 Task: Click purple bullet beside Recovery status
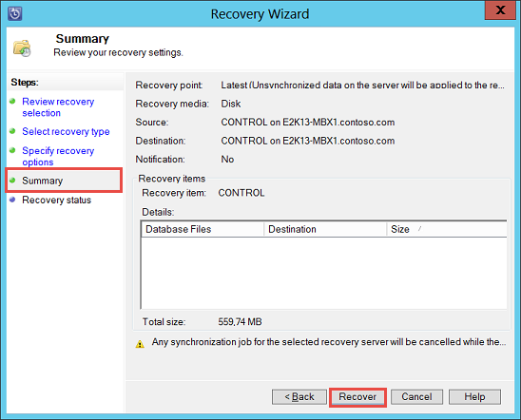12,200
